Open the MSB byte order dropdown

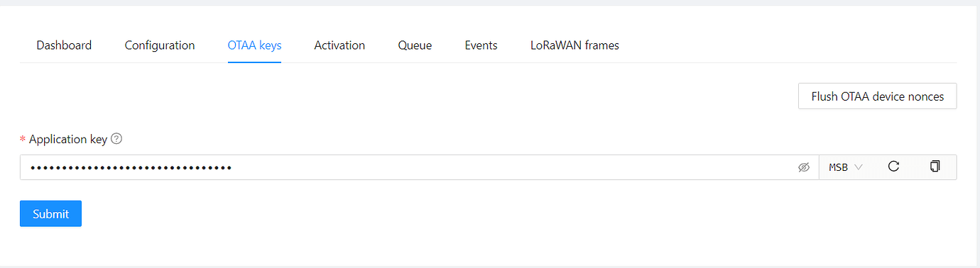tap(846, 167)
